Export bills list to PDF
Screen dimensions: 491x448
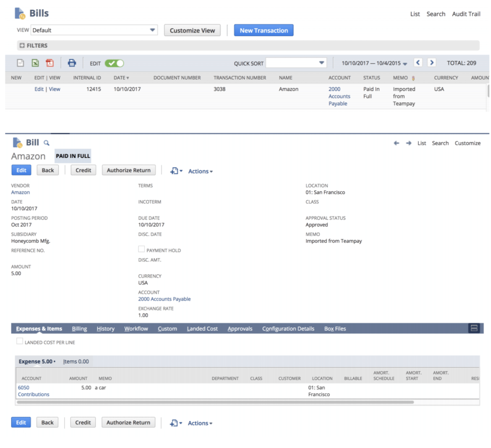[50, 63]
